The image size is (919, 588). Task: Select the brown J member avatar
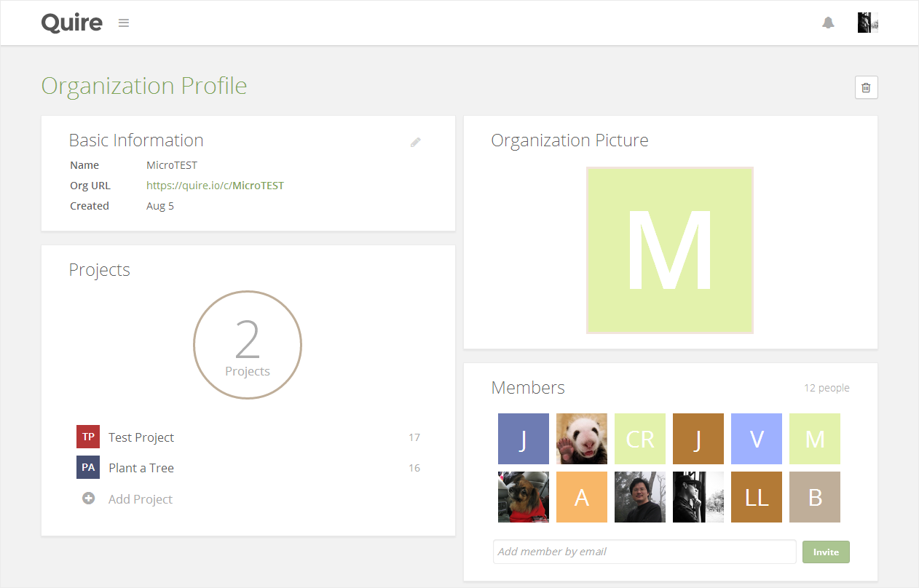698,439
